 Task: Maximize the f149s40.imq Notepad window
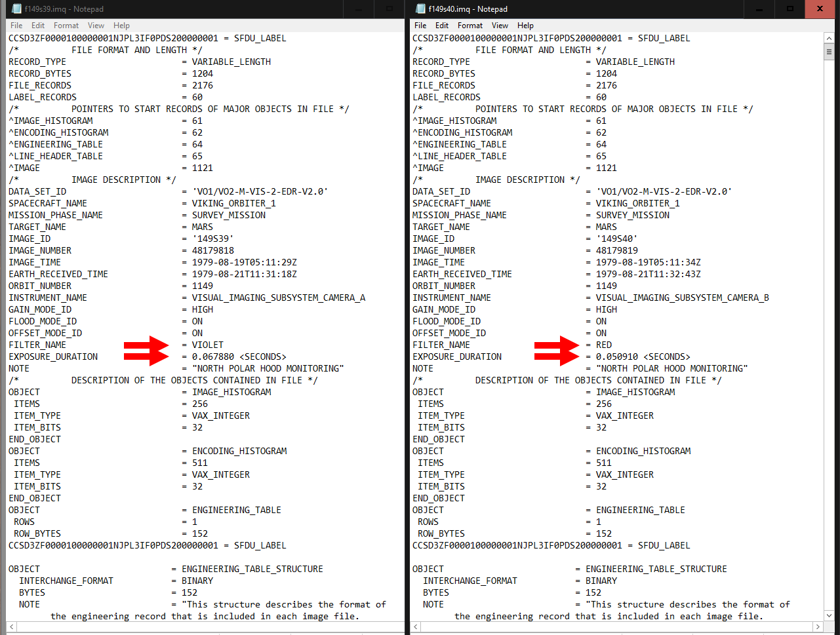[x=790, y=9]
